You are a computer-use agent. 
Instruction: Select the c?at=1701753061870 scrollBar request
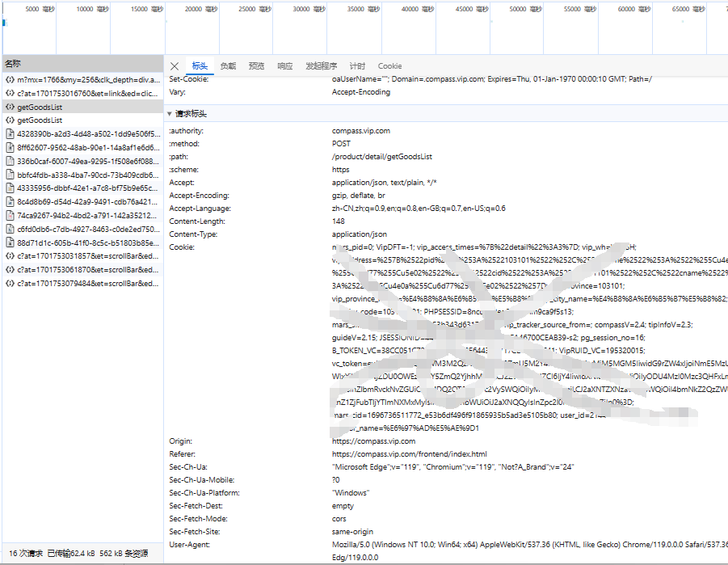(81, 269)
